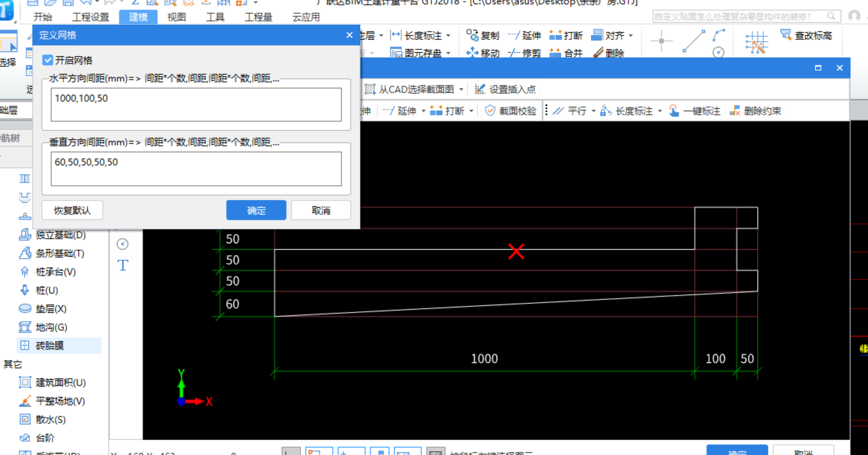Click the ribbon 延伸 extend tool
Image resolution: width=868 pixels, height=455 pixels.
pos(525,35)
